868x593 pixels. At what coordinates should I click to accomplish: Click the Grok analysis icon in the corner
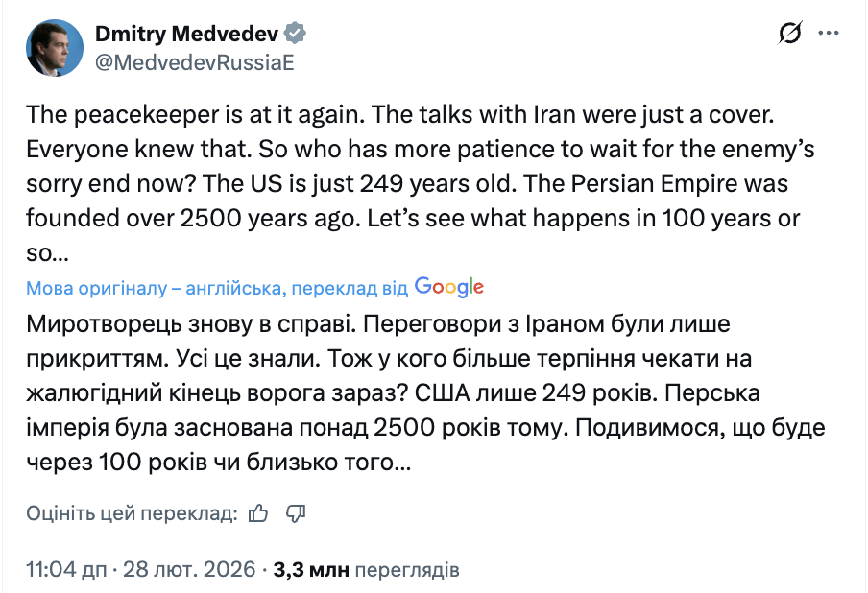[x=787, y=33]
